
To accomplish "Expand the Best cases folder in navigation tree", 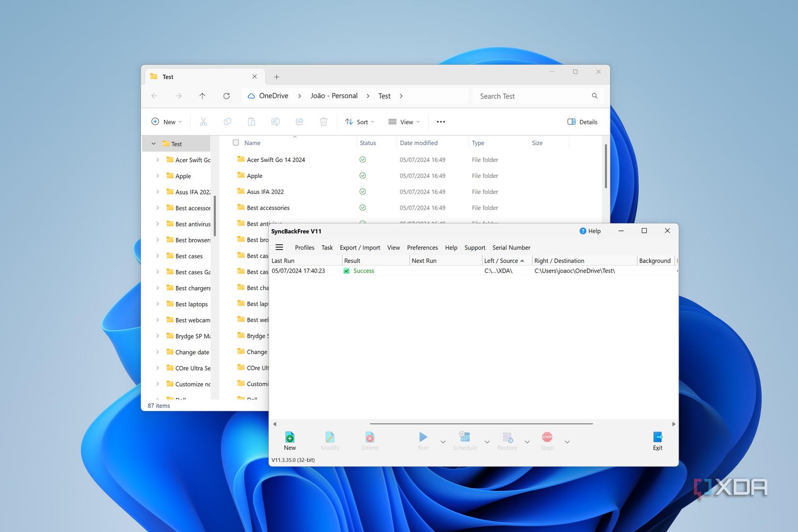I will click(158, 256).
